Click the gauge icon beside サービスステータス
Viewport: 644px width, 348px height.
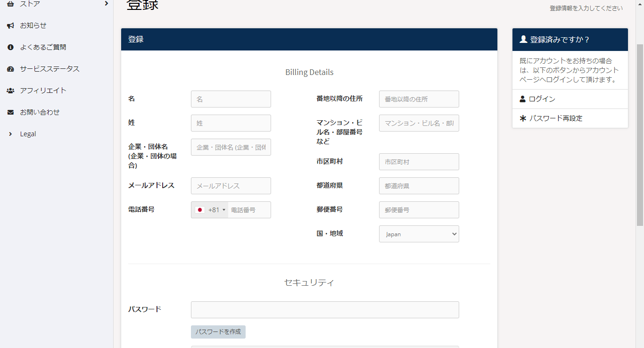tap(10, 69)
